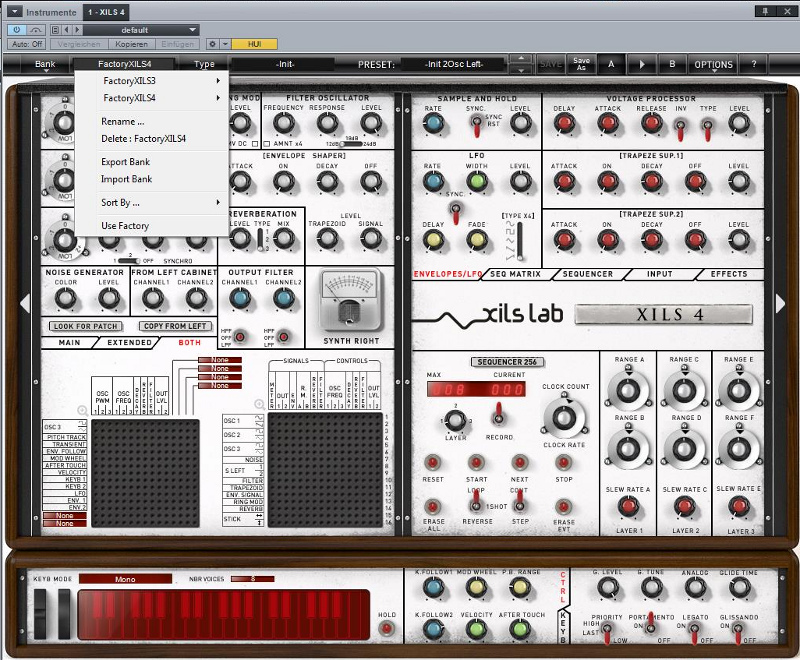Open the gear settings icon near HUI
Image resolution: width=800 pixels, height=660 pixels.
point(212,44)
